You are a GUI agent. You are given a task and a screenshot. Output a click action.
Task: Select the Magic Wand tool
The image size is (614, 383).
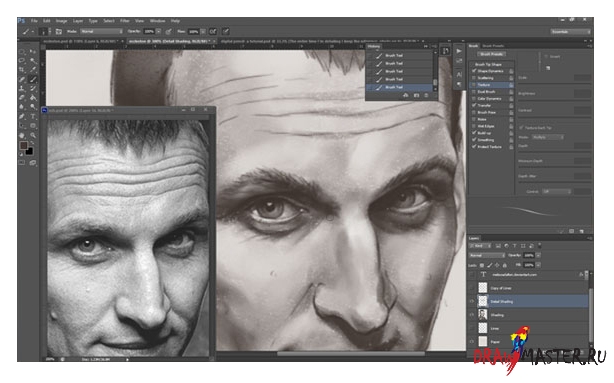tap(33, 61)
